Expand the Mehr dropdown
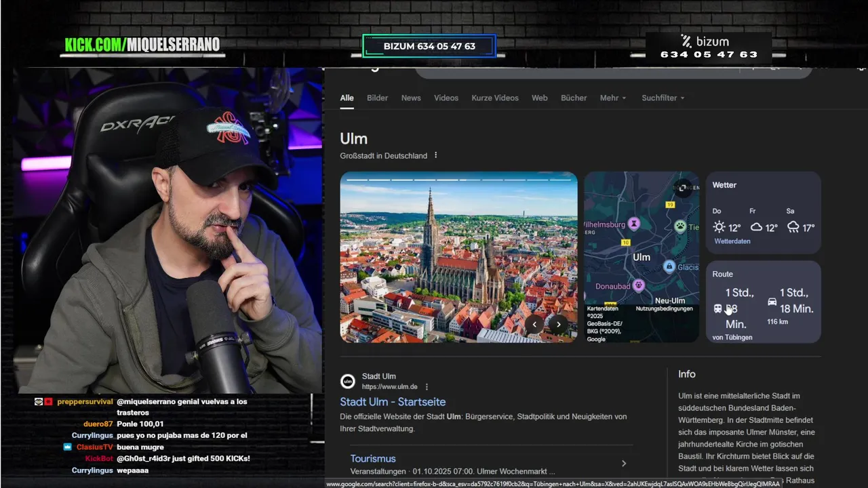The image size is (868, 488). pos(613,98)
